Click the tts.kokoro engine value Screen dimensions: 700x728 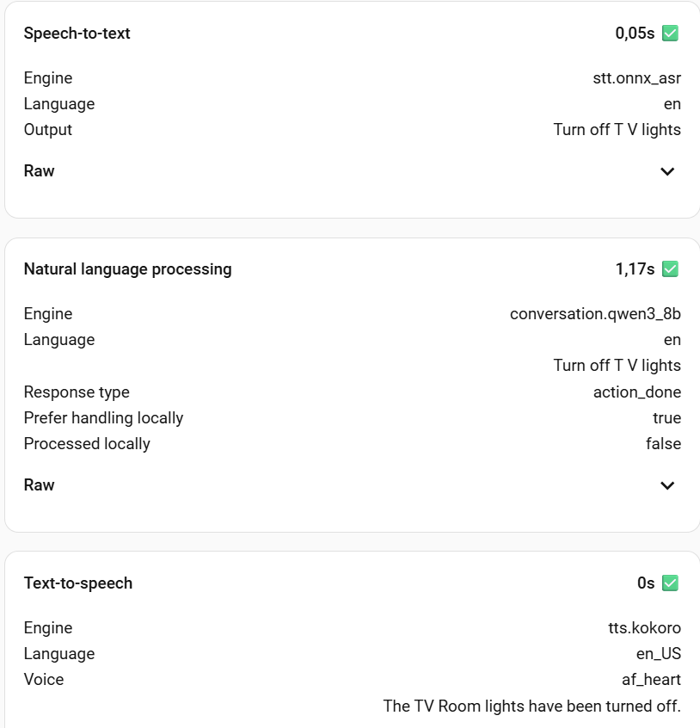pos(644,628)
